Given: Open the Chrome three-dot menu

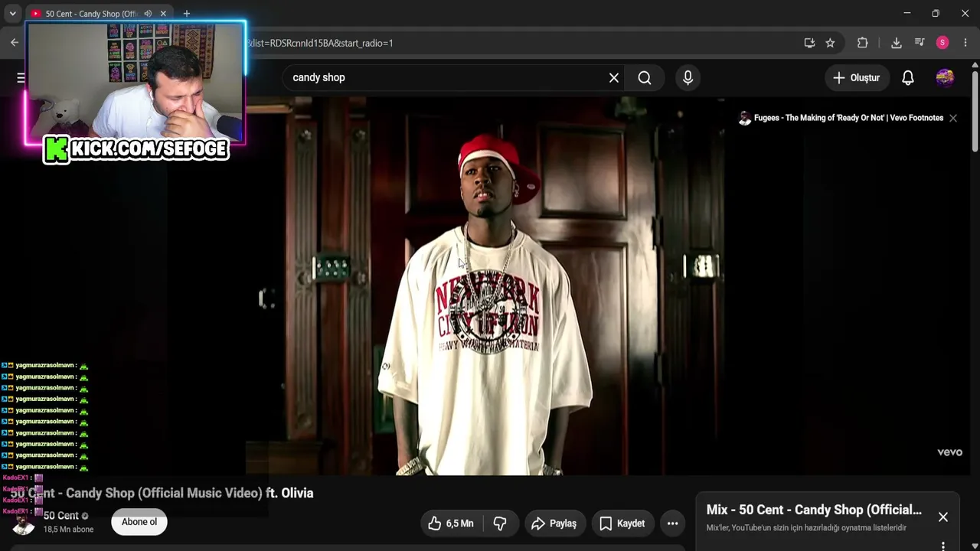Looking at the screenshot, I should (965, 43).
